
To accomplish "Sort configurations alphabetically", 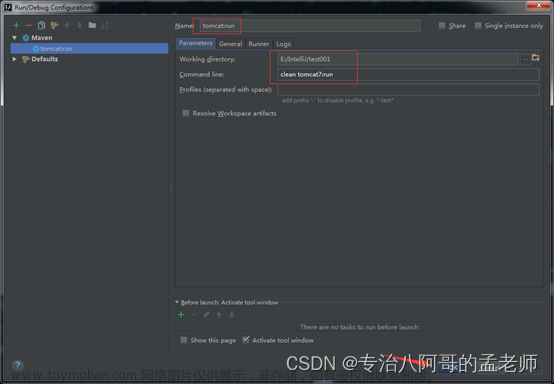I will (105, 25).
